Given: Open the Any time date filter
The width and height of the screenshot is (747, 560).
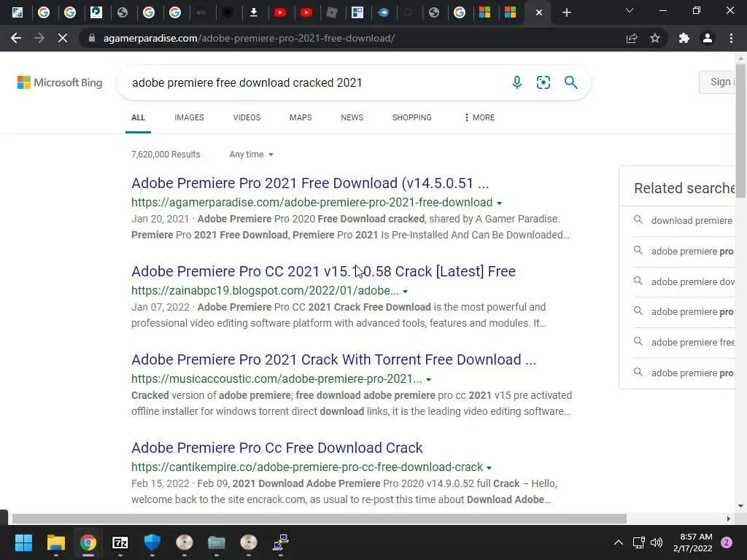Looking at the screenshot, I should tap(251, 155).
